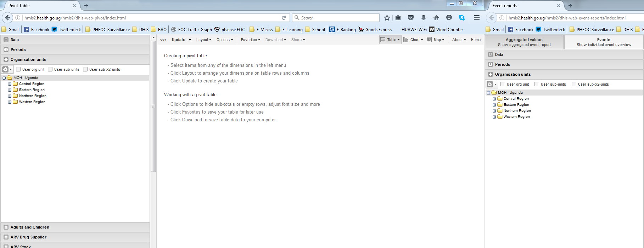Select the Event reports browser tab

click(x=526, y=6)
